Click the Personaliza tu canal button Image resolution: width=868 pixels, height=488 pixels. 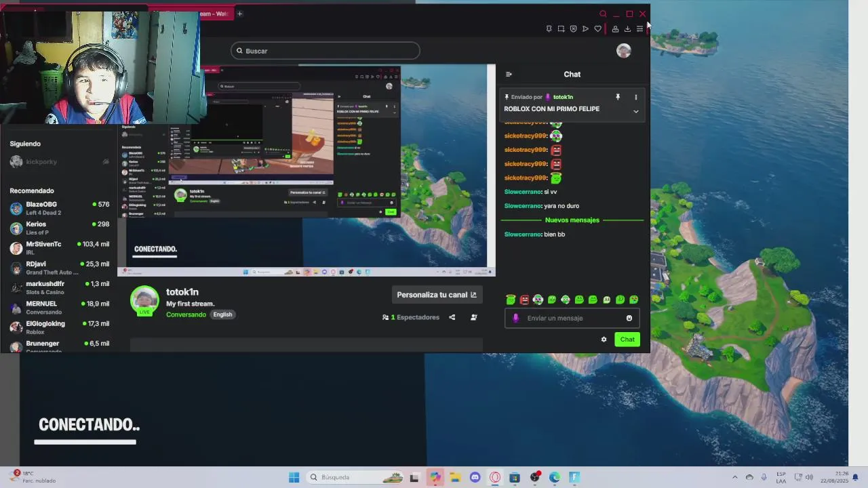pyautogui.click(x=437, y=295)
